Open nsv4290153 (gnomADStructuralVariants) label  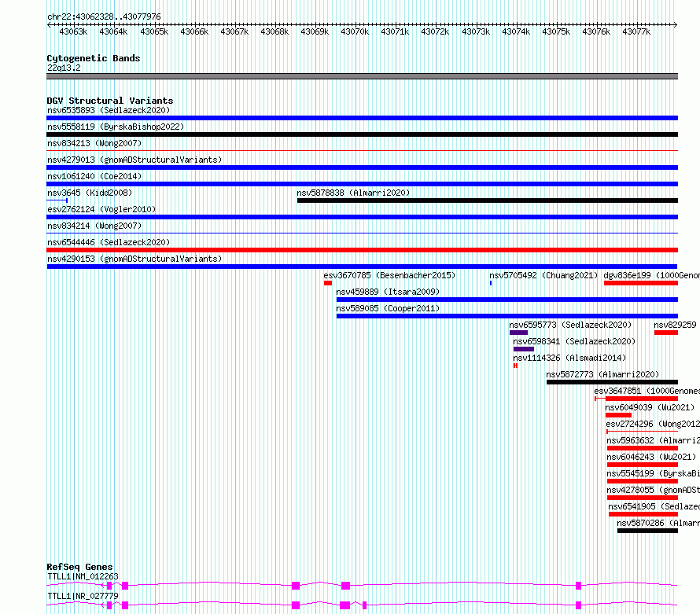tap(134, 259)
